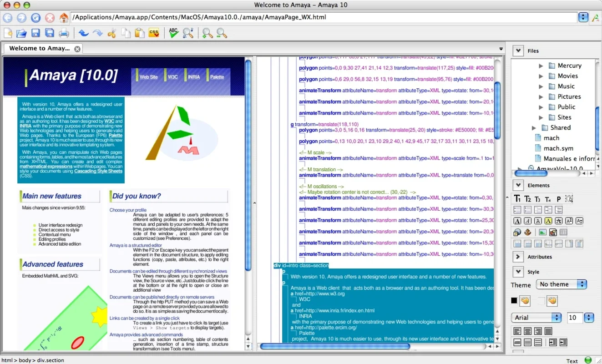Insert a paragraph with the P icon
The image size is (602, 364).
(x=559, y=199)
